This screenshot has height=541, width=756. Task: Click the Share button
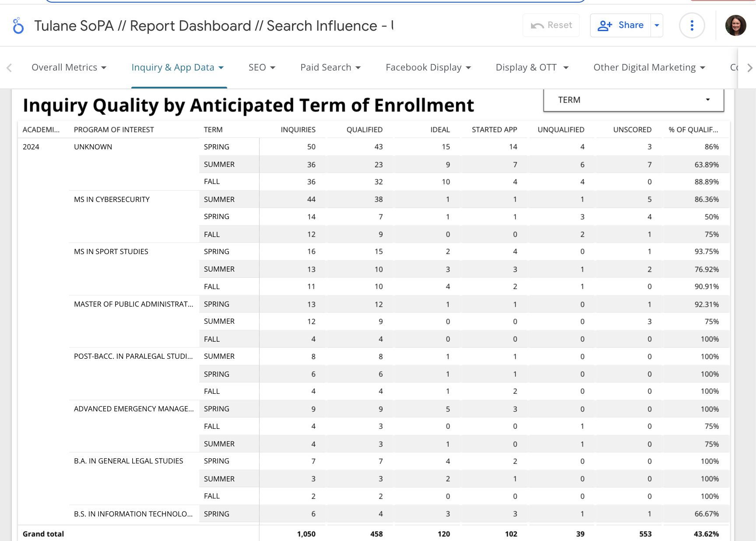pyautogui.click(x=620, y=25)
